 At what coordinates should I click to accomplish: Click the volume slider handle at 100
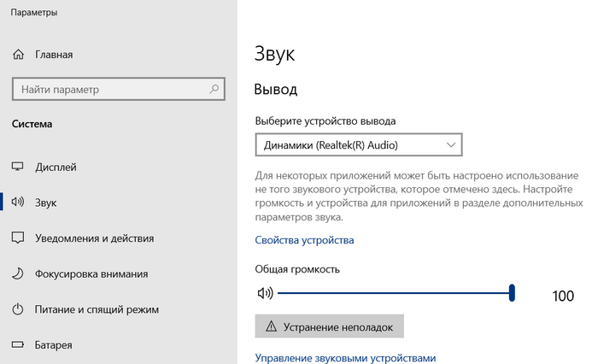(512, 293)
